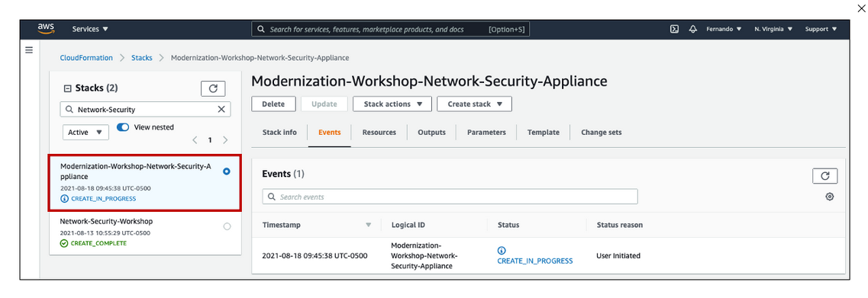Open the Services dropdown
Screen dimensions: 868x298
point(90,29)
